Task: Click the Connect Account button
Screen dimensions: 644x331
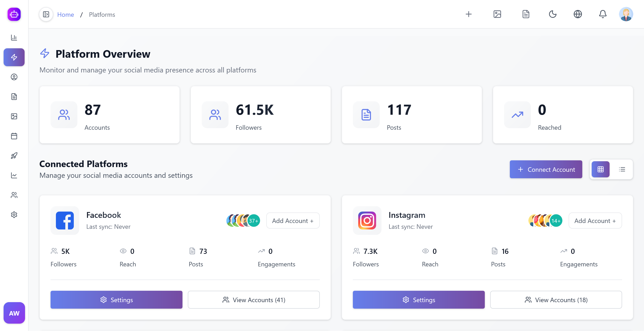Action: click(546, 169)
